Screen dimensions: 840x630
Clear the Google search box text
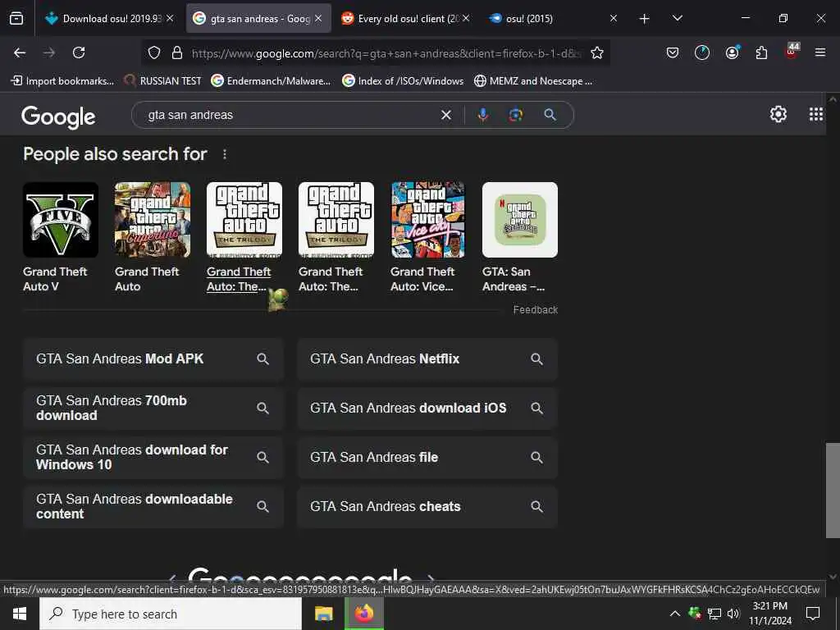point(445,115)
